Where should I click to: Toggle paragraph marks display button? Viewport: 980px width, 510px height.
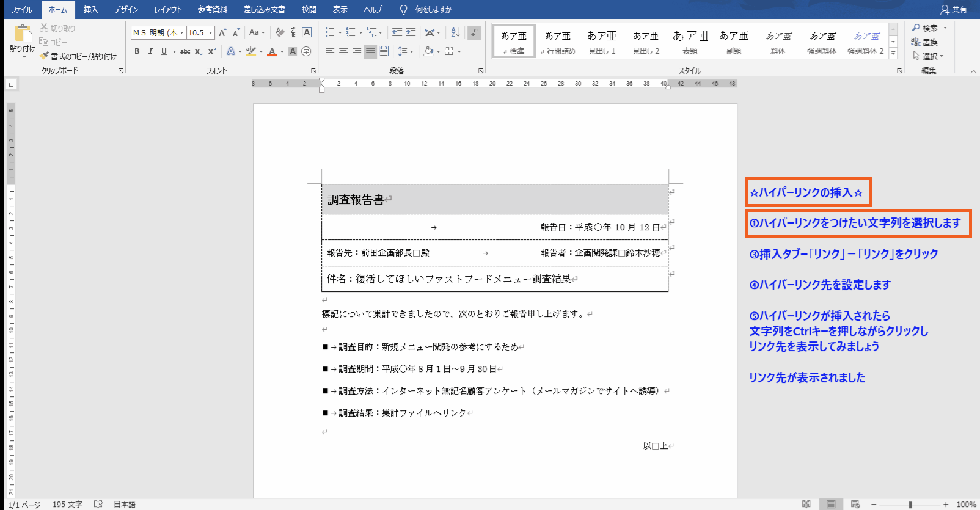point(475,32)
